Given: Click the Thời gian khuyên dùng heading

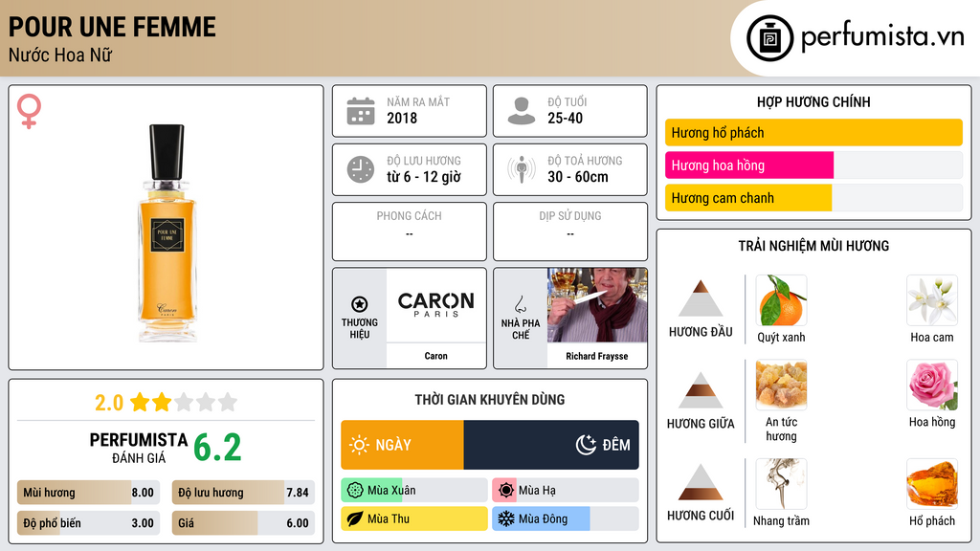Looking at the screenshot, I should pyautogui.click(x=489, y=400).
